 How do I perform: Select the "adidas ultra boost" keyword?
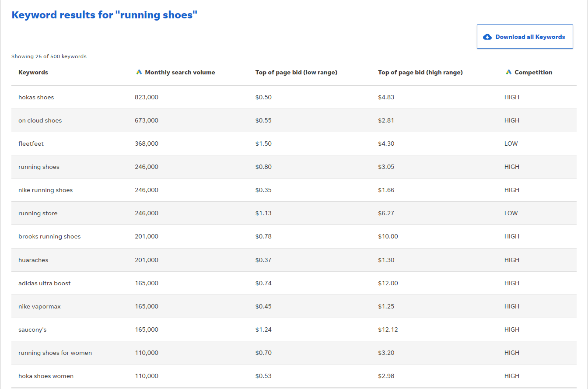tap(45, 283)
